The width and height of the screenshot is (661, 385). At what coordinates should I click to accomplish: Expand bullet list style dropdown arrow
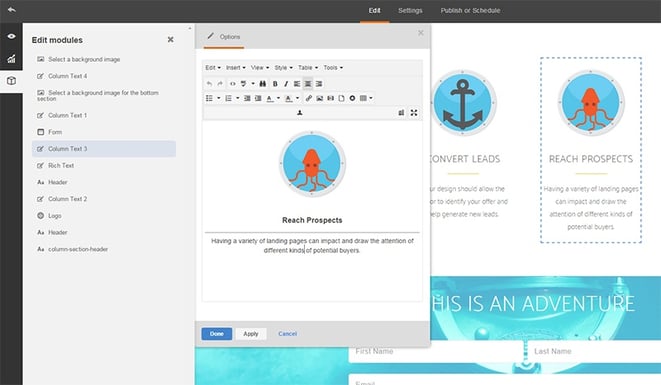click(x=218, y=98)
